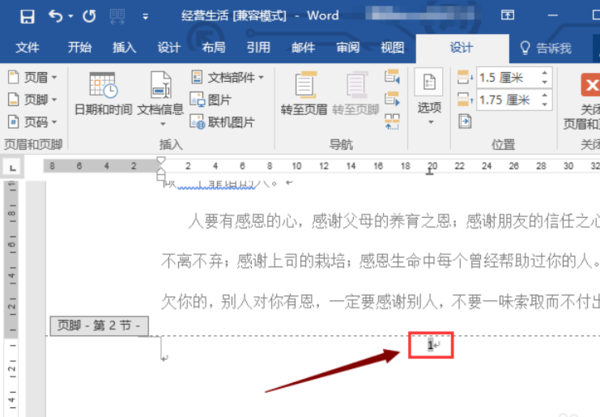This screenshot has height=417, width=600.
Task: Close header and footer with red X
Action: (590, 85)
